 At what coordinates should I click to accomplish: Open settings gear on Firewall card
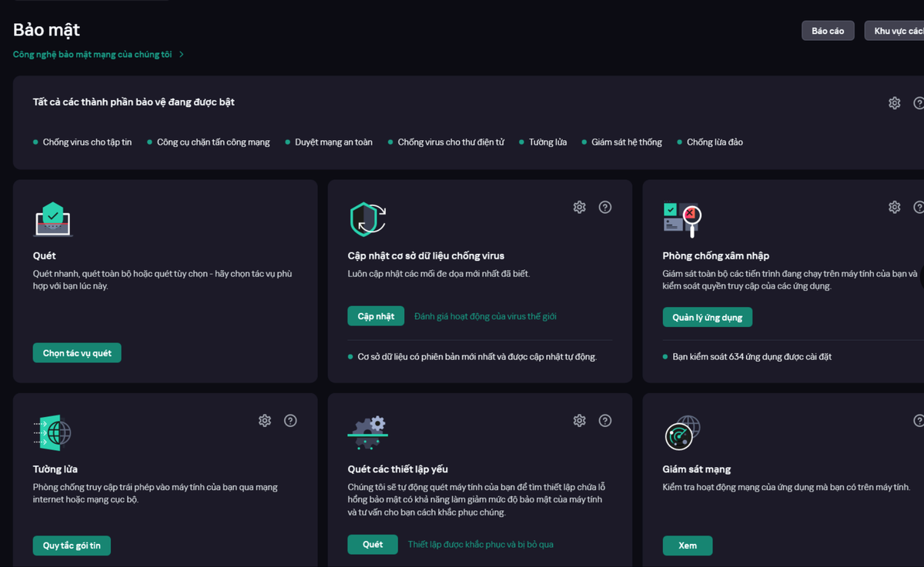coord(265,420)
